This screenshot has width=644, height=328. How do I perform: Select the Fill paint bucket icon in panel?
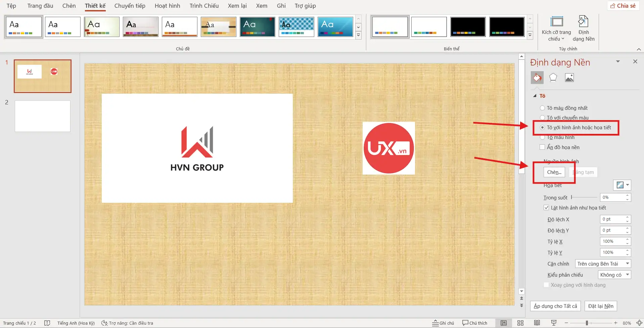(x=537, y=77)
